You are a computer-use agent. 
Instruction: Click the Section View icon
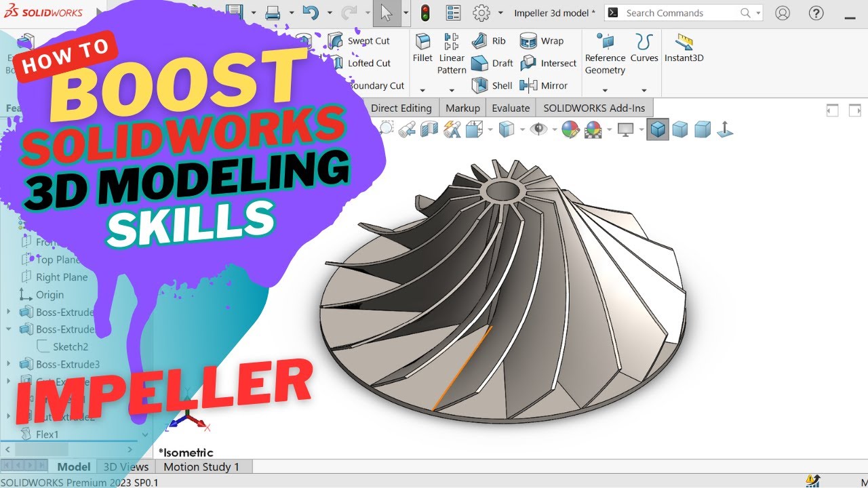click(429, 129)
